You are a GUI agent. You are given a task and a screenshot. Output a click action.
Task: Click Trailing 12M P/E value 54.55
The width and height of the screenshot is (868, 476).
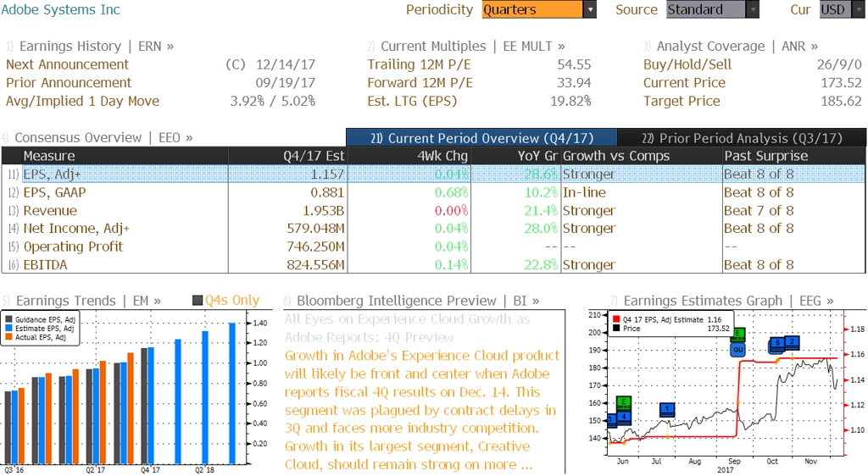[x=574, y=64]
